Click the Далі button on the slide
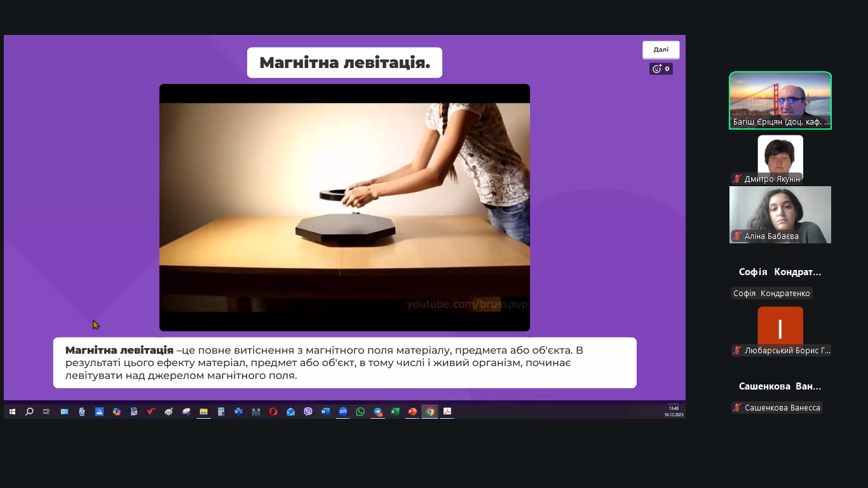 661,50
